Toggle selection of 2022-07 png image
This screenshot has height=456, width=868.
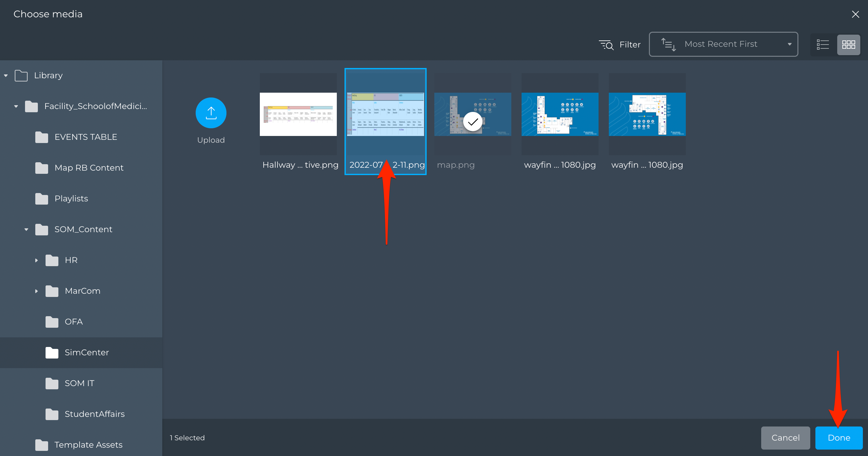[x=386, y=121]
